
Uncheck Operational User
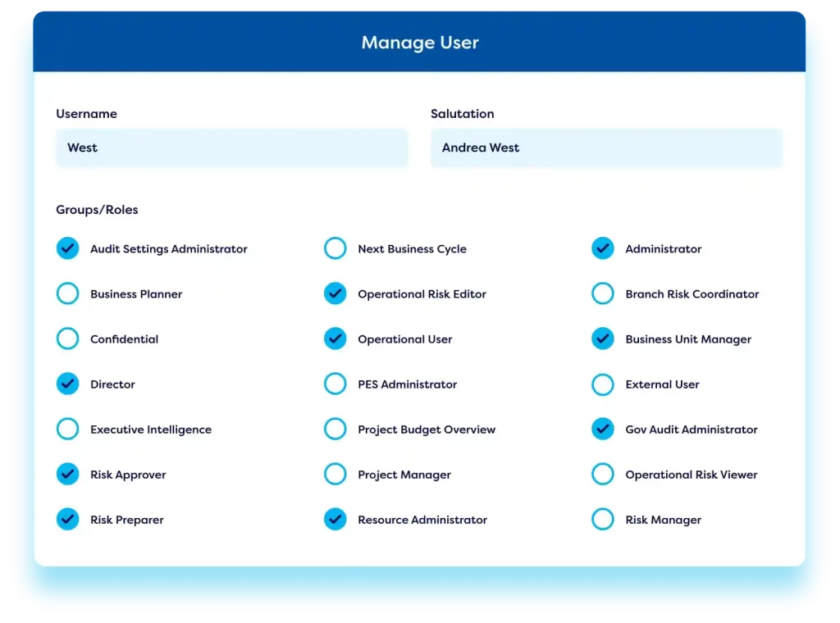point(335,339)
